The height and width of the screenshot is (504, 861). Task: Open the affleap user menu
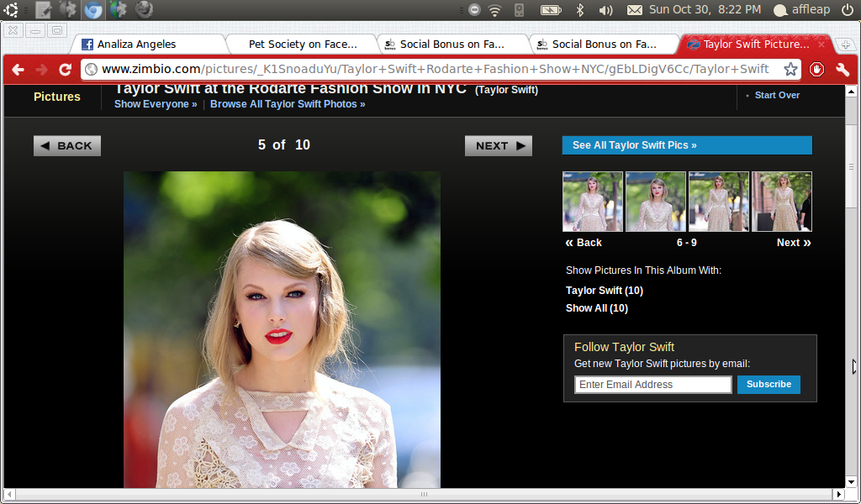click(x=801, y=10)
